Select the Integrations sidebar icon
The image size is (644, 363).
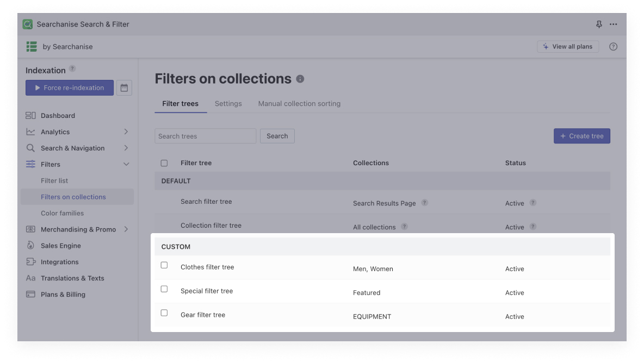click(x=32, y=262)
